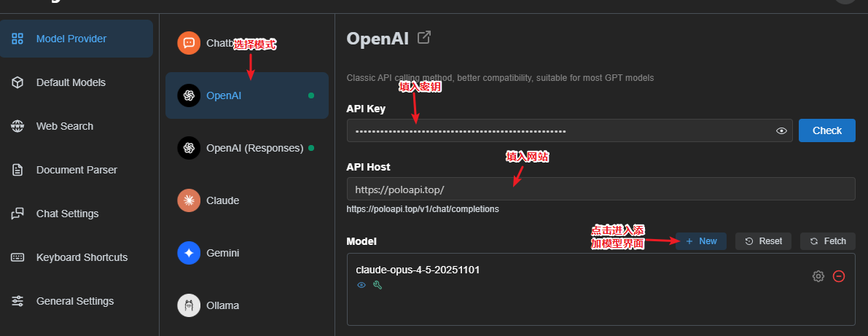Image resolution: width=868 pixels, height=336 pixels.
Task: Fetch the available model list
Action: click(x=828, y=241)
